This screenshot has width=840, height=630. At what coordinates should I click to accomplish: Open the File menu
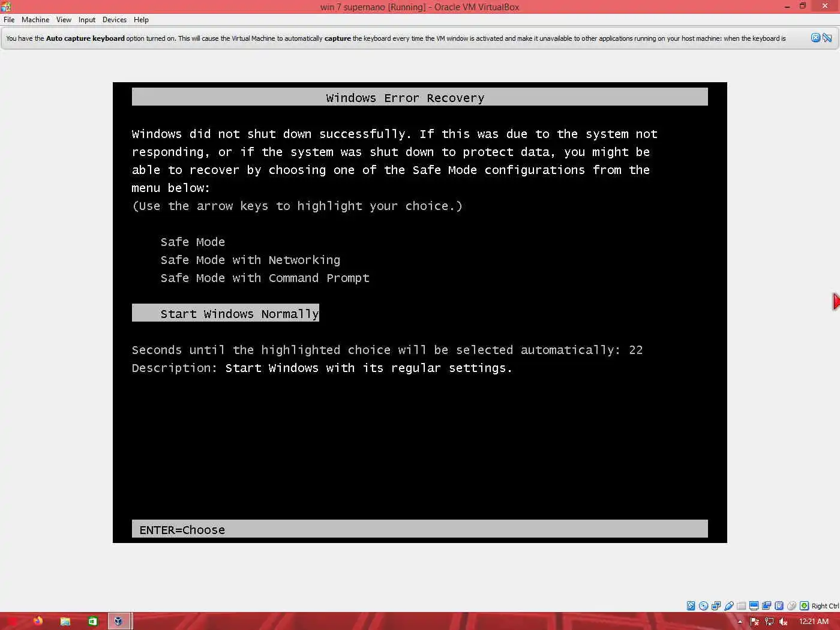click(x=9, y=20)
